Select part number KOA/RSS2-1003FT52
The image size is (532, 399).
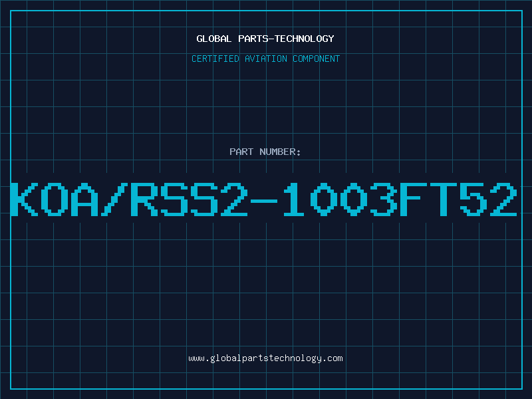point(264,199)
